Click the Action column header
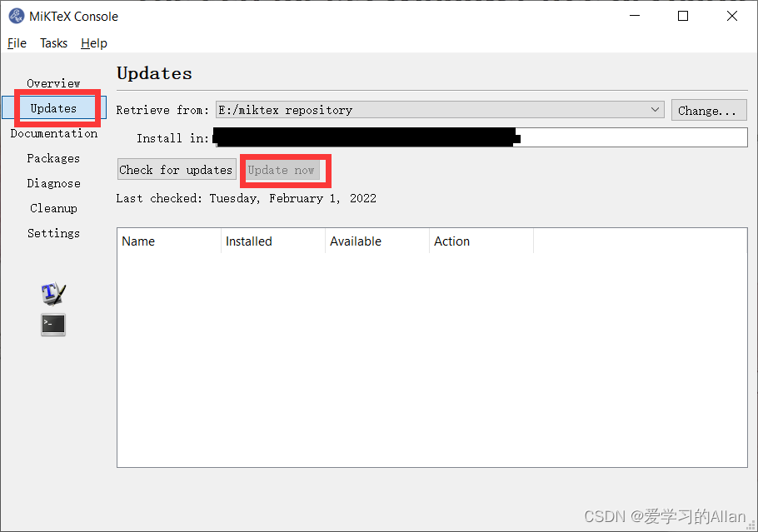This screenshot has width=758, height=532. pyautogui.click(x=452, y=241)
